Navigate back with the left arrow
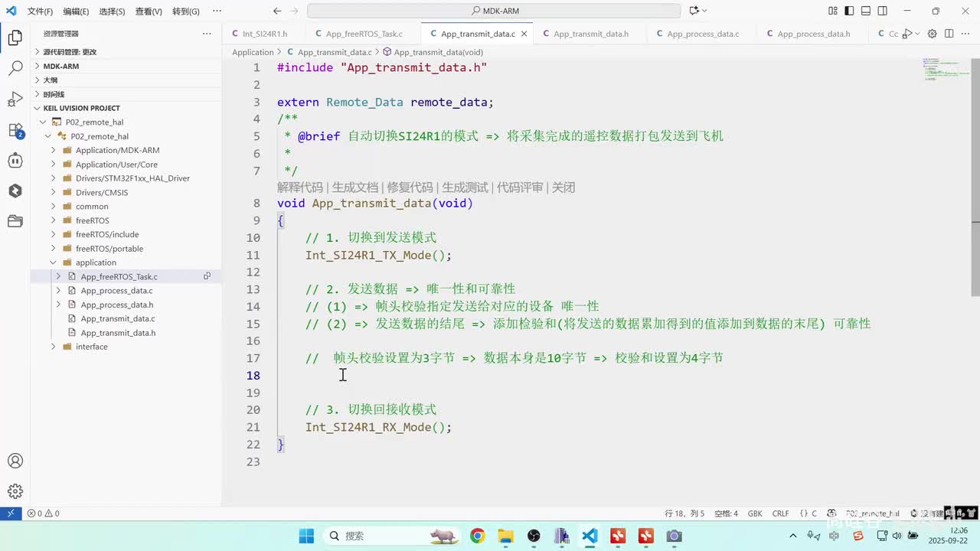This screenshot has height=551, width=980. pyautogui.click(x=277, y=11)
